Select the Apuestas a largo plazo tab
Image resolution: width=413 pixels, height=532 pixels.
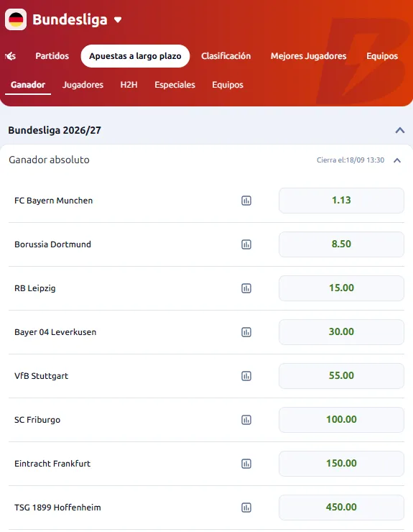pyautogui.click(x=135, y=56)
